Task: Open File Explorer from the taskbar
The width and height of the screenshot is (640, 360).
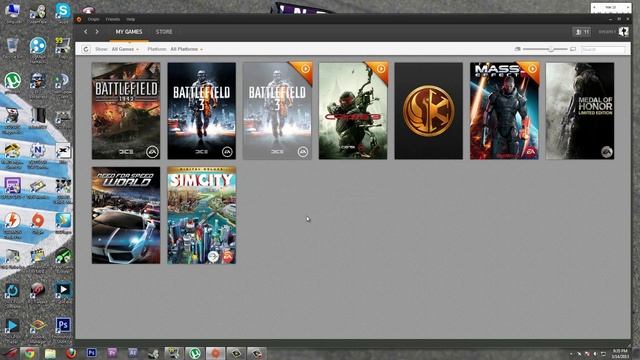Action: click(x=50, y=353)
